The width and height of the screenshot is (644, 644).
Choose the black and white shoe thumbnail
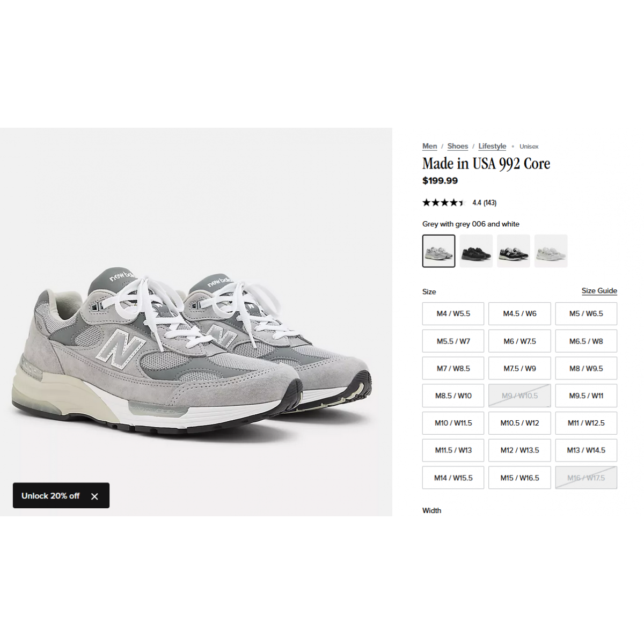coord(514,251)
